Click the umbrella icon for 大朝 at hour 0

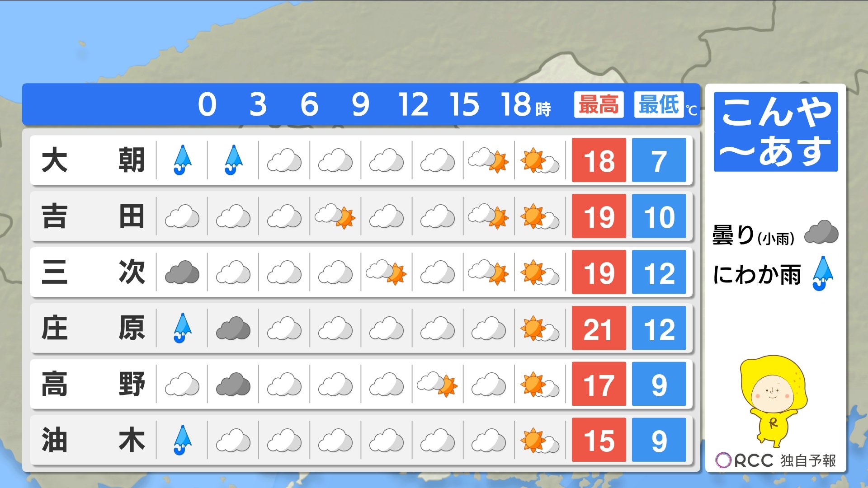(182, 160)
